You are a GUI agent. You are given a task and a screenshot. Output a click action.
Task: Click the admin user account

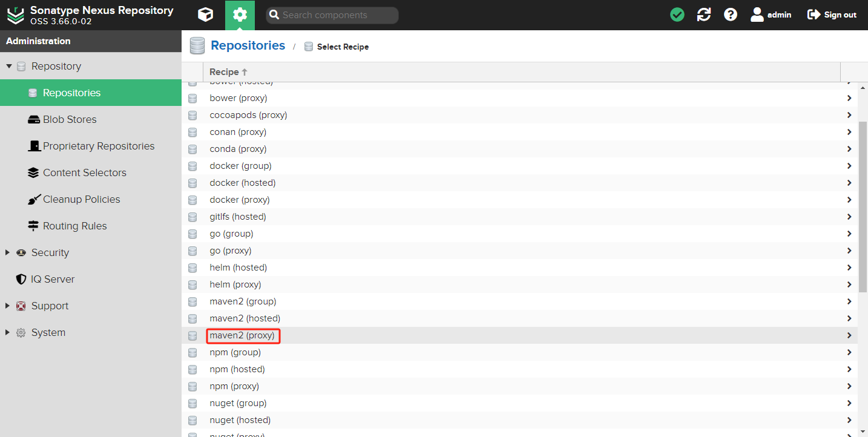pos(771,15)
